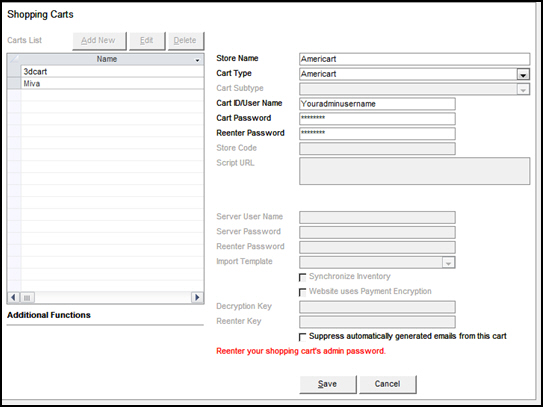This screenshot has width=543, height=407.
Task: Click the Edit cart button
Action: [147, 41]
